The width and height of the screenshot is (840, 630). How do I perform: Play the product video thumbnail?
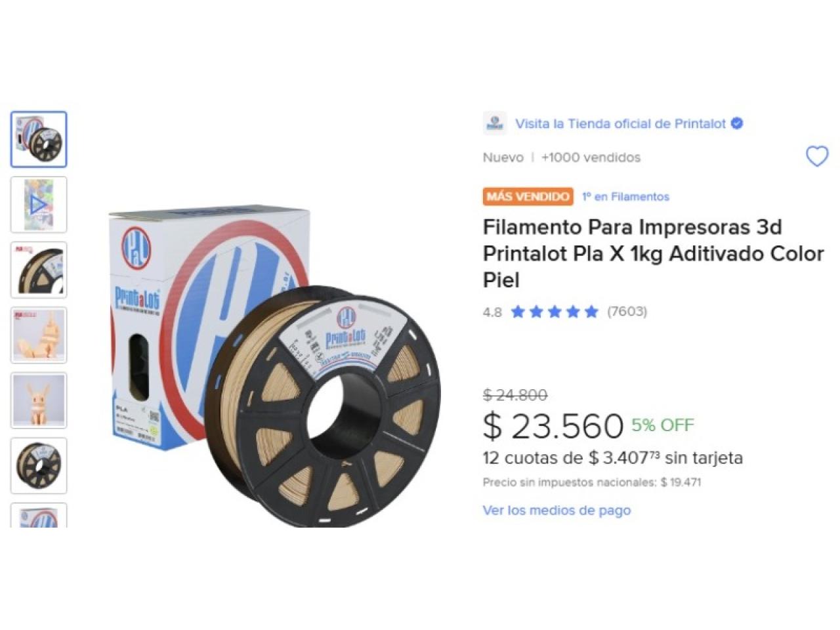coord(39,205)
